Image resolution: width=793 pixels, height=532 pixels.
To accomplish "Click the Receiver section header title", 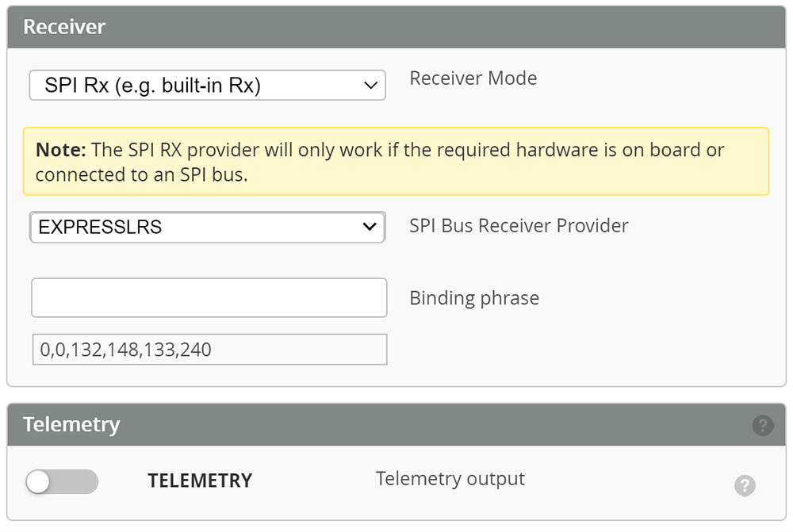I will (x=64, y=27).
